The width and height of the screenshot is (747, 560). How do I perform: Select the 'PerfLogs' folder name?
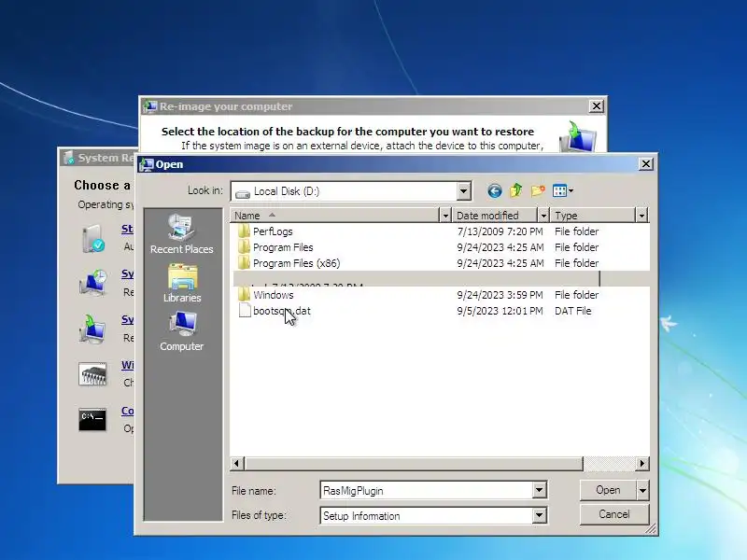(x=273, y=231)
